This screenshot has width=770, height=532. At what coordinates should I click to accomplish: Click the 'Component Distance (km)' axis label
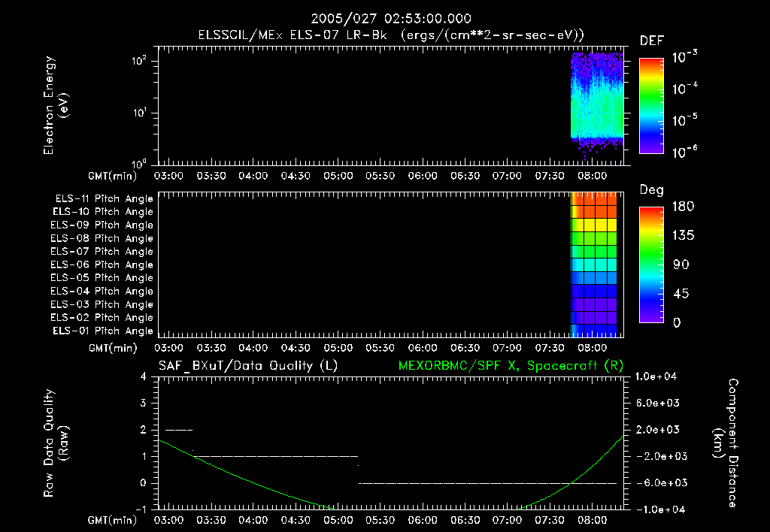(726, 443)
